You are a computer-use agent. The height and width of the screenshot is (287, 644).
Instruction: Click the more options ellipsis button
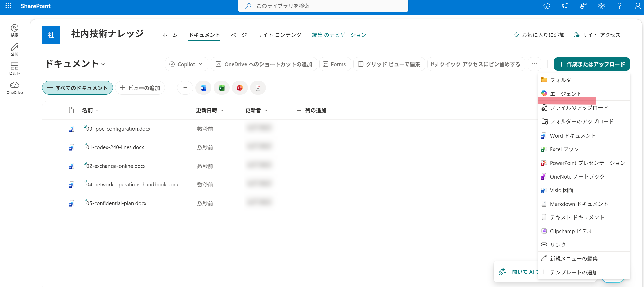[x=534, y=64]
